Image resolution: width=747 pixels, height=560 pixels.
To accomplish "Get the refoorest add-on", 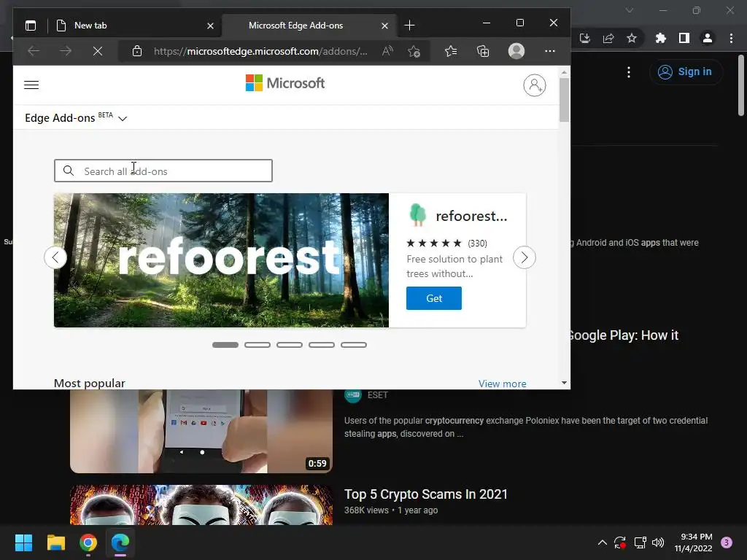I will 434,298.
